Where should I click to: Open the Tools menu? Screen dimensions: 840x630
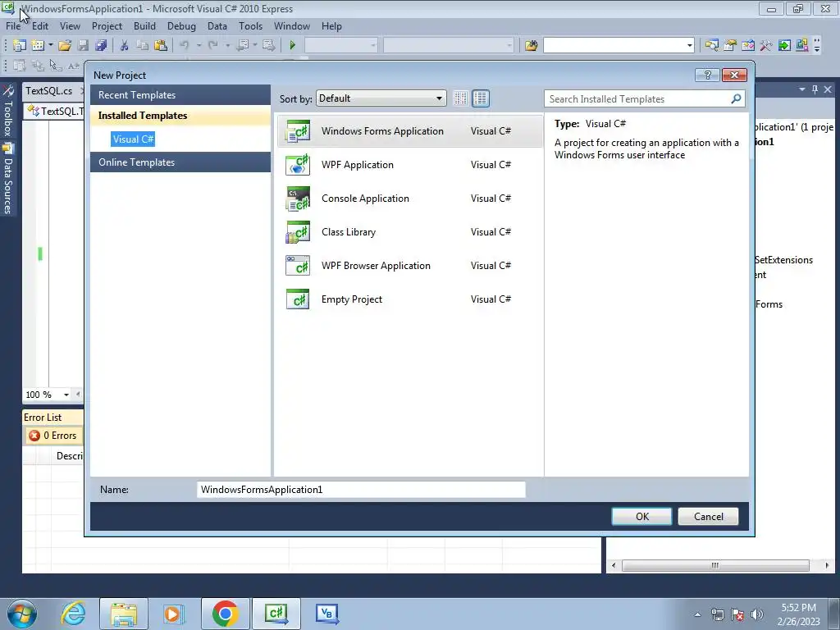(251, 26)
